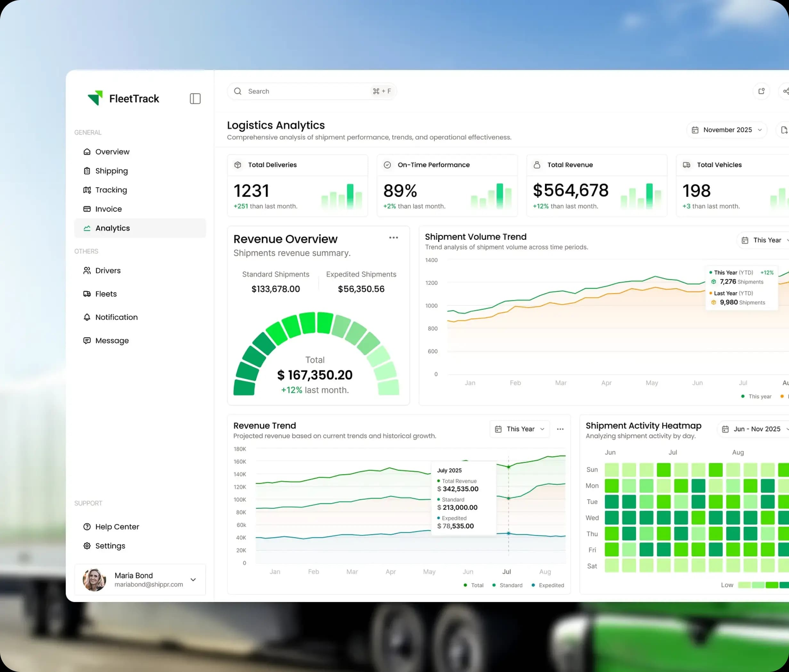789x672 pixels.
Task: Open Shipment Volume Trend This Year dropdown
Action: click(763, 240)
